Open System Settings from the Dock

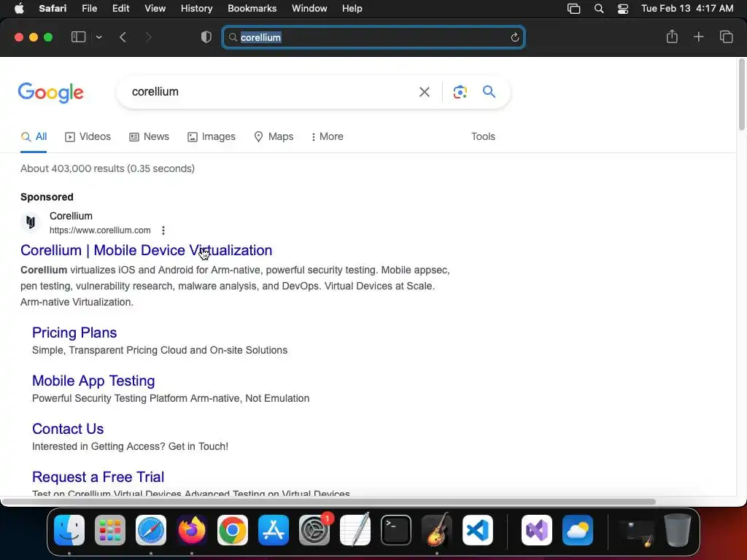[314, 530]
